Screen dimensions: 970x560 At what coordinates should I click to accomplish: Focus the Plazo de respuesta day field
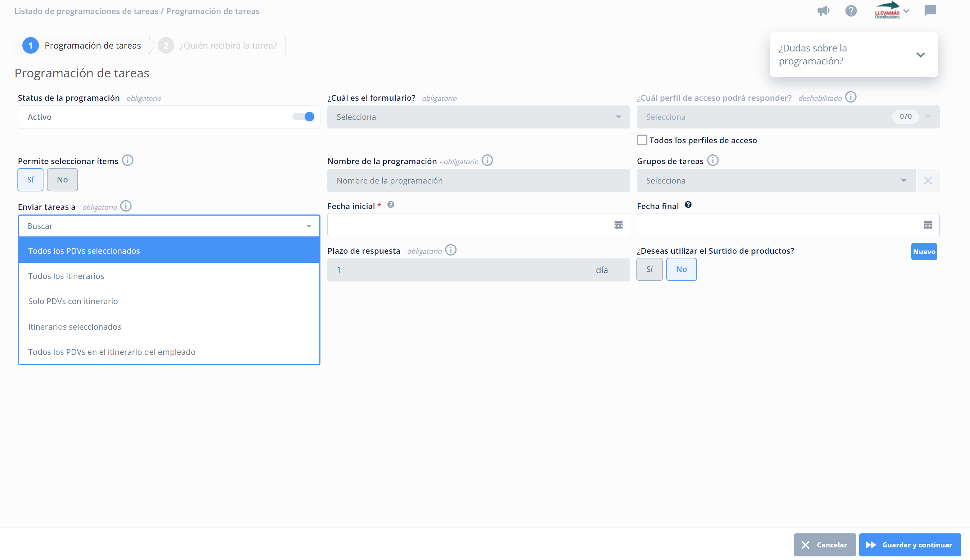pos(478,270)
